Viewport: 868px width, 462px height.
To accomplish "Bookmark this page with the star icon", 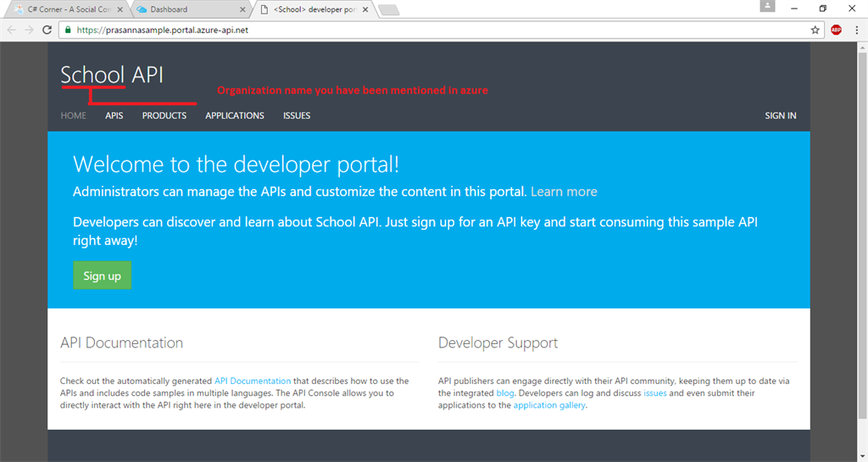I will pos(815,30).
